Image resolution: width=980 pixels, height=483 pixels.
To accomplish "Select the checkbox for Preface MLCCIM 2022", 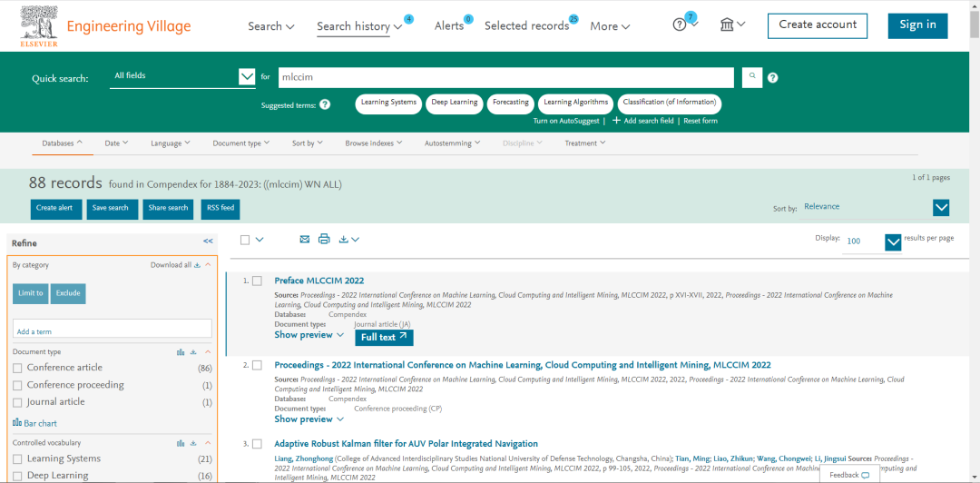I will coord(257,281).
